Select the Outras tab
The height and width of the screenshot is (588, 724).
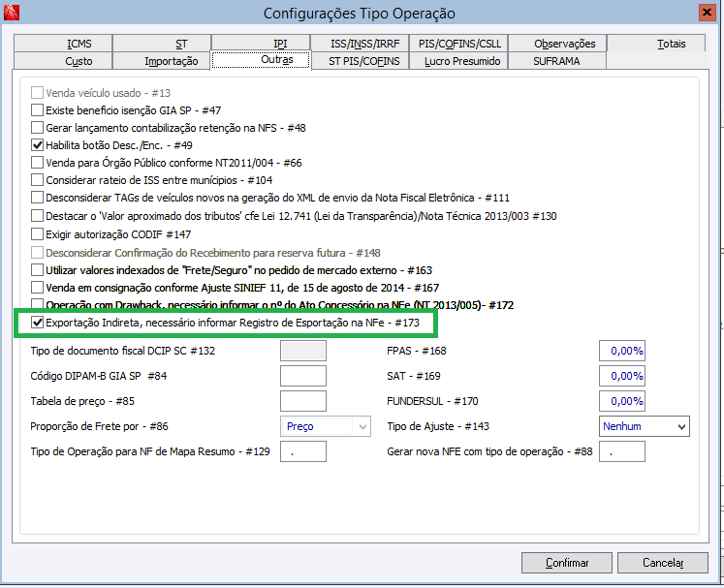261,60
